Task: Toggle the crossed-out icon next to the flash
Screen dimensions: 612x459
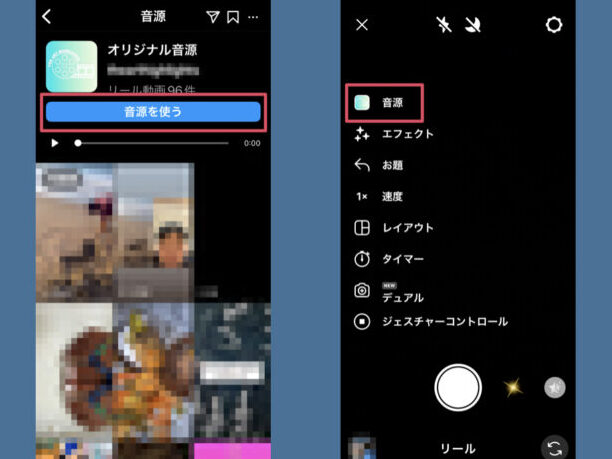Action: click(473, 25)
